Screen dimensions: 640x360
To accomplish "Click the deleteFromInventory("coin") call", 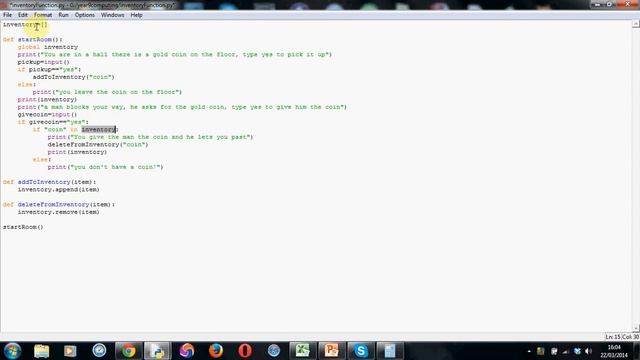I will [98, 144].
